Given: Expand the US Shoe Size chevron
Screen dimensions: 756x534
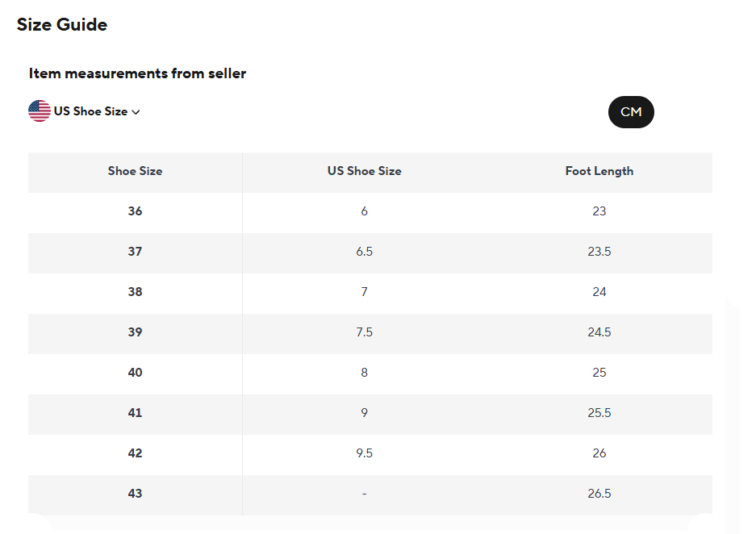Looking at the screenshot, I should (136, 112).
